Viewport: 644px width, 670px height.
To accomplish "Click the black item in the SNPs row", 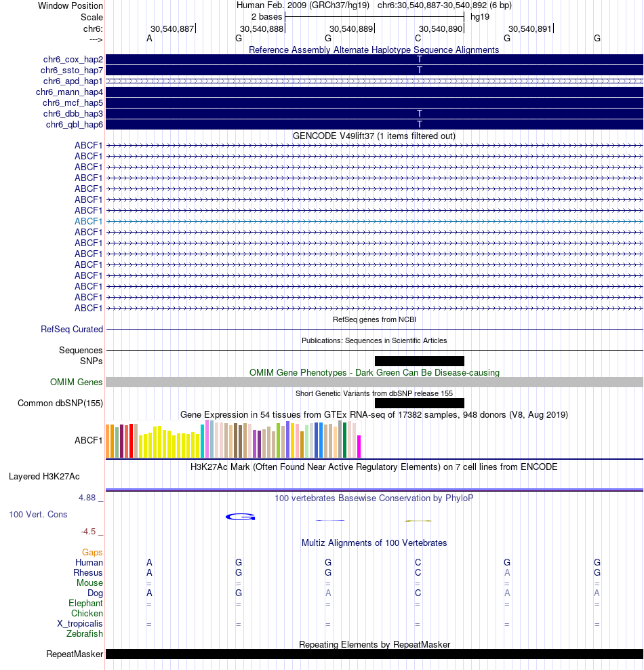I will 420,361.
